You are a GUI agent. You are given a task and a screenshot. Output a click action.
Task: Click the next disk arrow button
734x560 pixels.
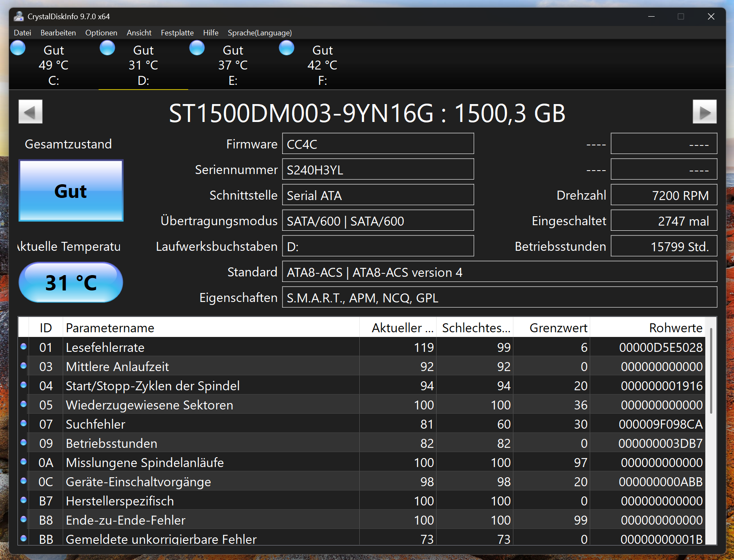(705, 112)
